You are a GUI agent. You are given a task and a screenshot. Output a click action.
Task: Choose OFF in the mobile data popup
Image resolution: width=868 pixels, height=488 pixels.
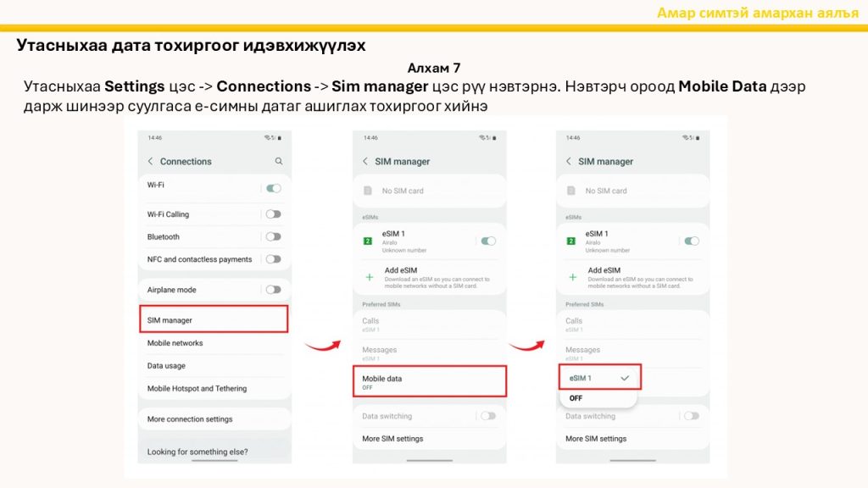point(576,397)
